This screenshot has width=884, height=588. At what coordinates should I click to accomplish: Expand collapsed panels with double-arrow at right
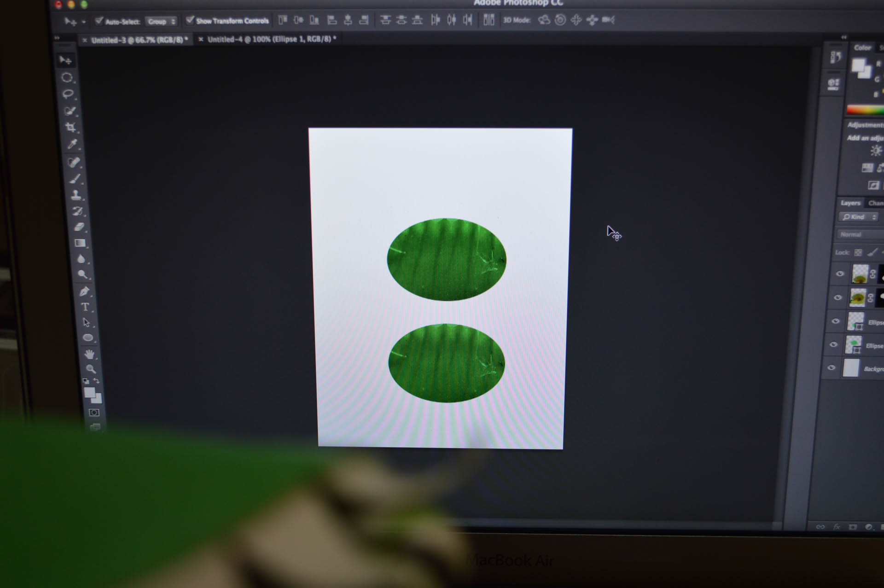click(x=844, y=37)
